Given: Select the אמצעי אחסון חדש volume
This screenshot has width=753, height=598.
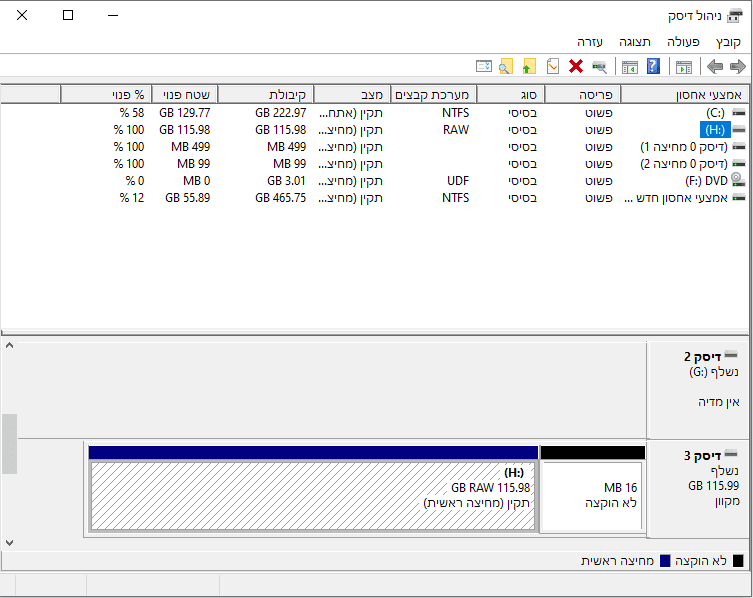Looking at the screenshot, I should click(676, 198).
